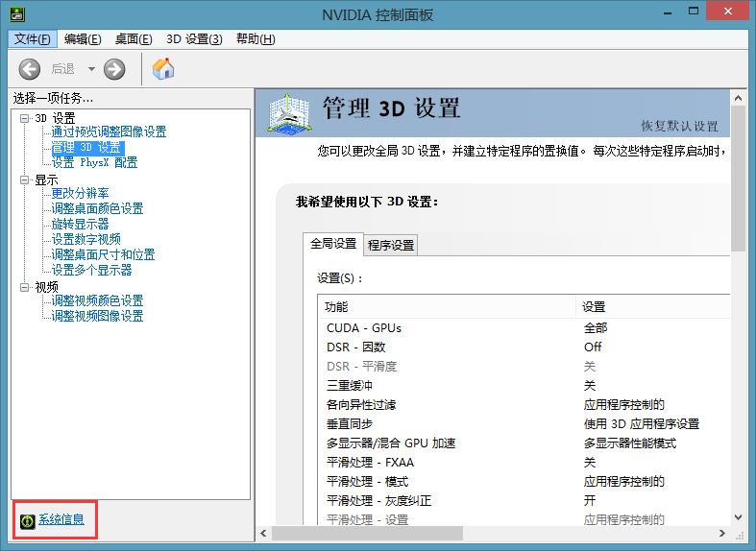Open the 3D 设置 menu
Viewport: 756px width, 551px height.
(194, 39)
